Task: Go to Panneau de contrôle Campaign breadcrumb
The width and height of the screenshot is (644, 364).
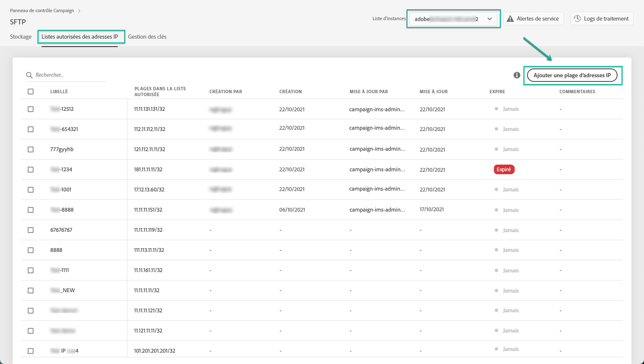Action: coord(42,11)
